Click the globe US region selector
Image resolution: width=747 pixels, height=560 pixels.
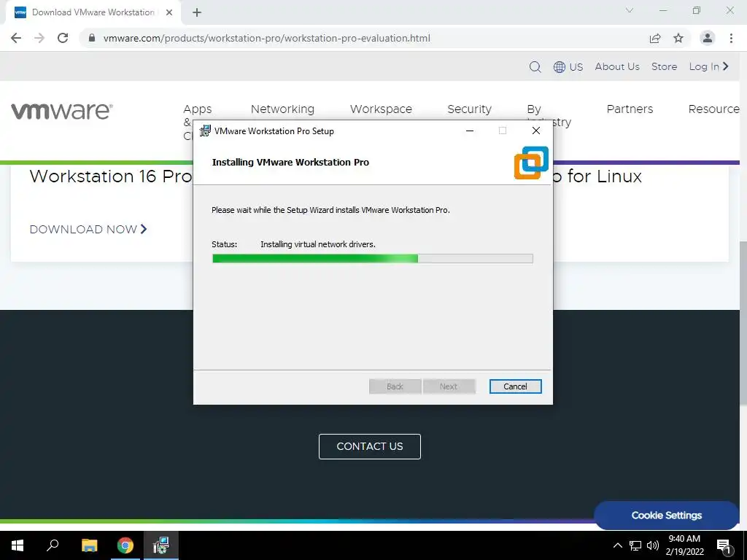point(568,66)
